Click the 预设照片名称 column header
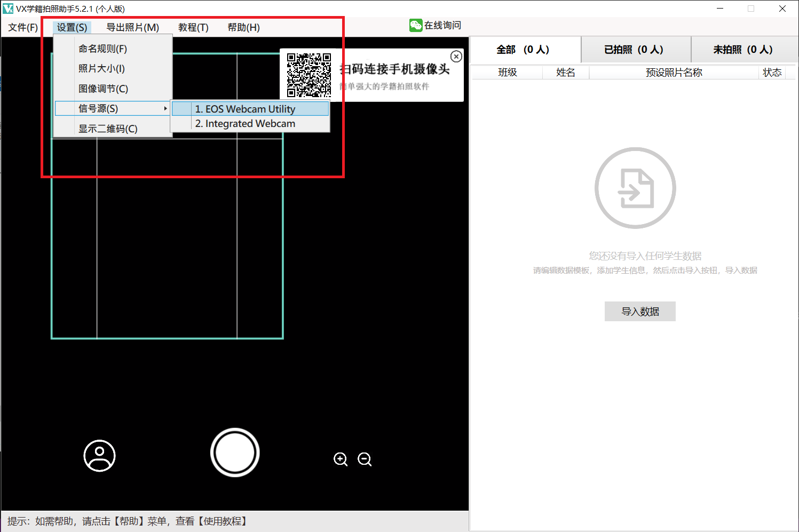Screen dimensions: 799x532 click(674, 72)
